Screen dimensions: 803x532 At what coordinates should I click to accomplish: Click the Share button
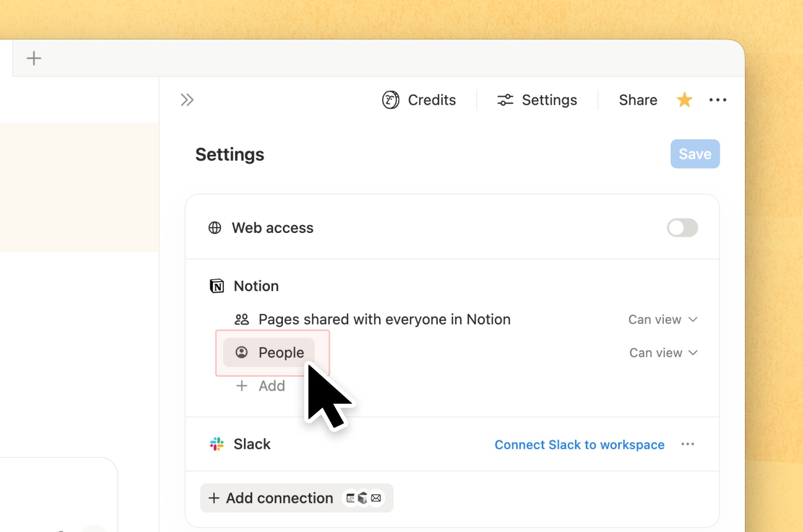[638, 100]
